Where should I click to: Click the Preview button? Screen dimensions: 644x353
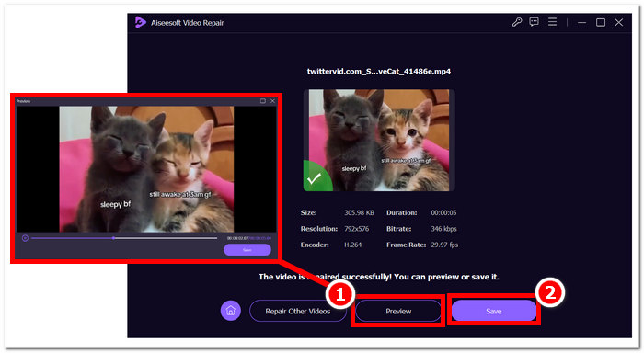point(398,311)
